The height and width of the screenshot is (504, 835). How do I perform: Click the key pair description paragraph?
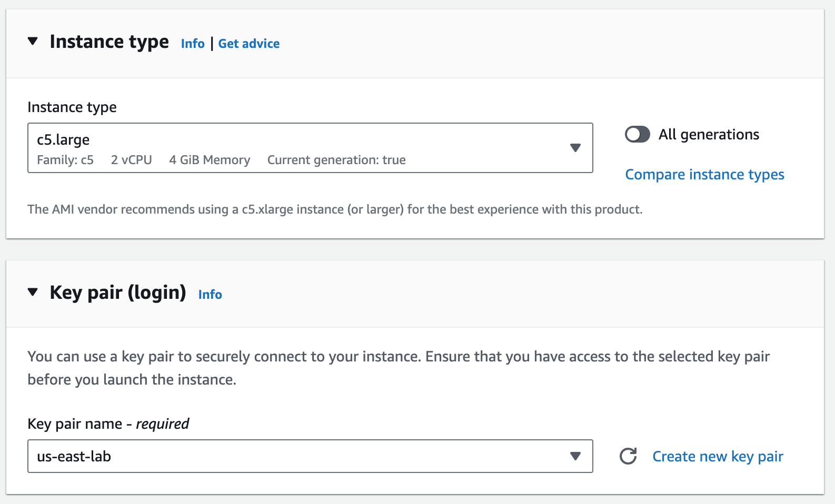(x=399, y=368)
